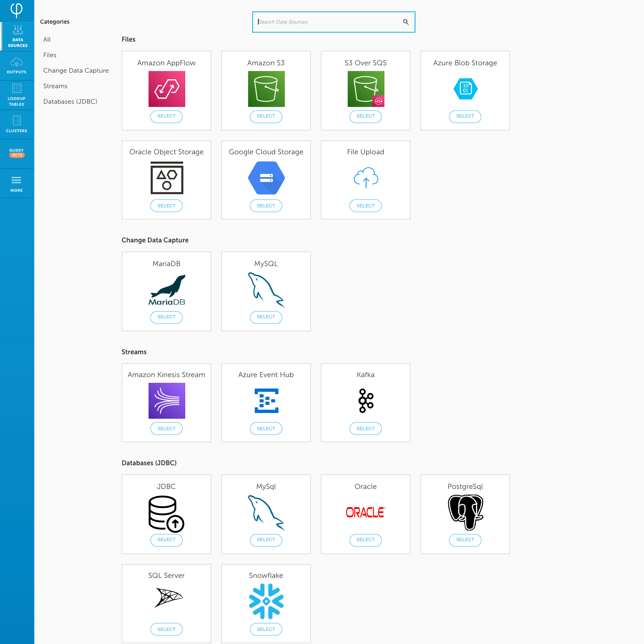Select Amazon AppFlow data source

click(167, 116)
